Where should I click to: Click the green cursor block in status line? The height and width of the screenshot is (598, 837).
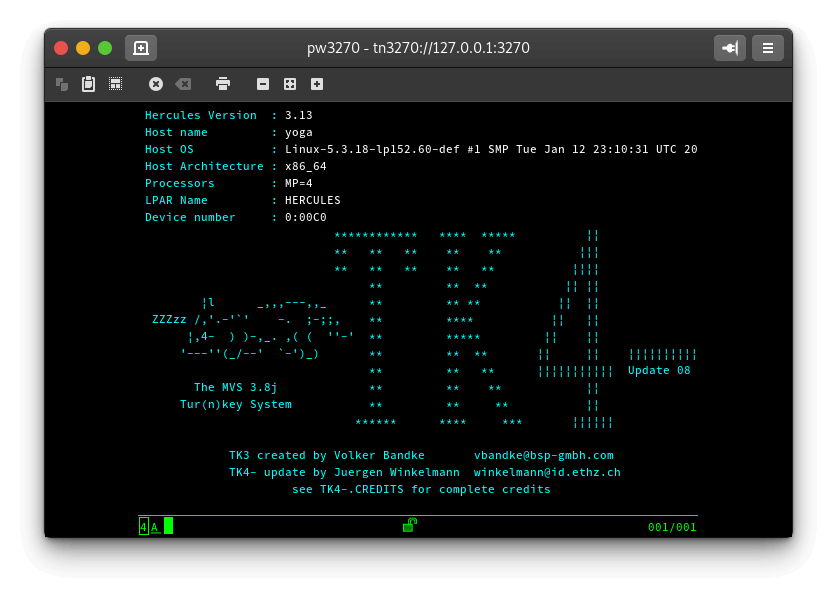point(168,526)
